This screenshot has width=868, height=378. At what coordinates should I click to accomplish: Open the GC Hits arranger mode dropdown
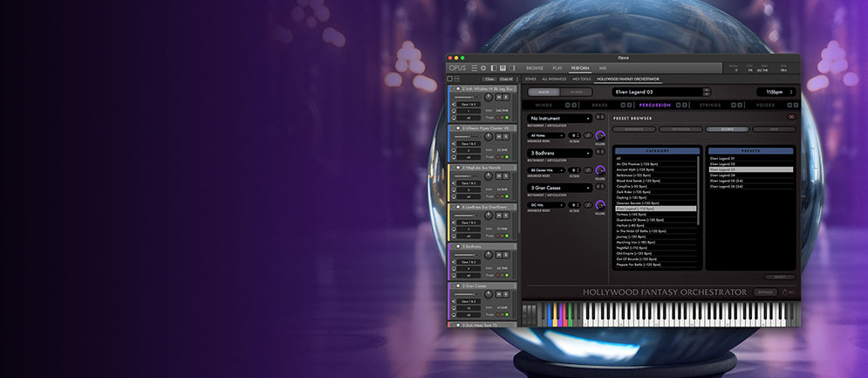point(546,205)
